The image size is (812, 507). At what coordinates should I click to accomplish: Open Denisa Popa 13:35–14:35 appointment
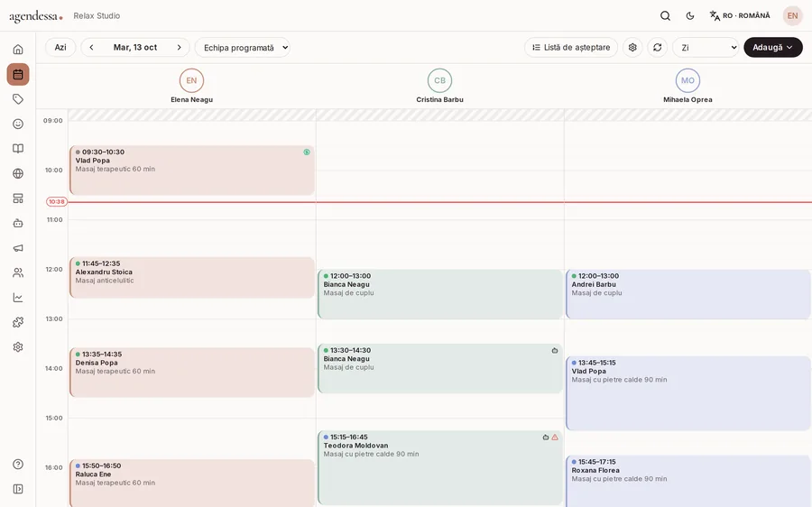coord(192,373)
